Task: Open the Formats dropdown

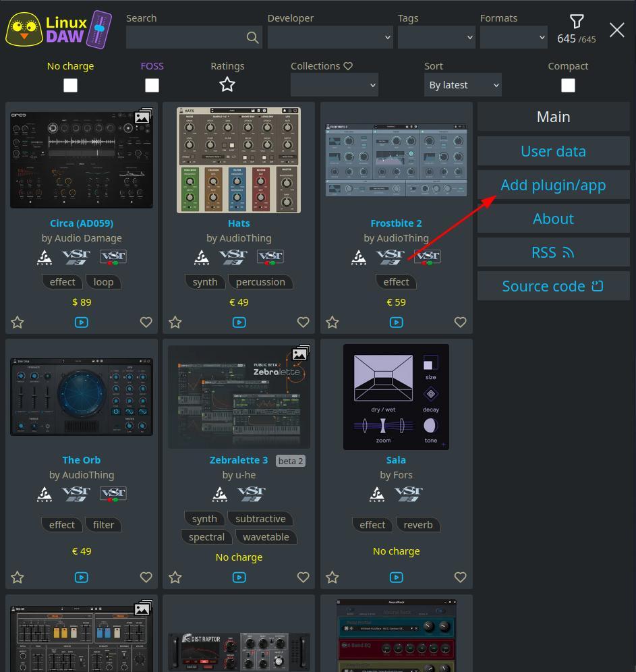Action: click(x=514, y=37)
